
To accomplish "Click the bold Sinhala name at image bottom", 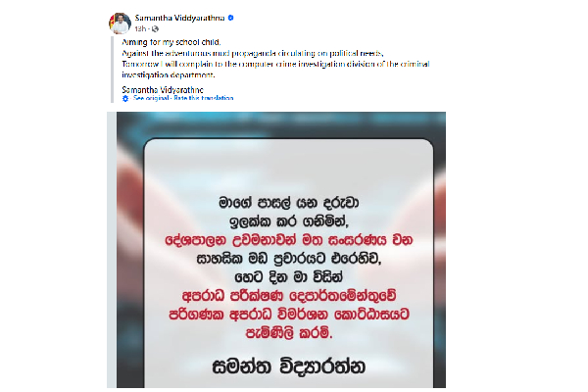I will [x=288, y=367].
